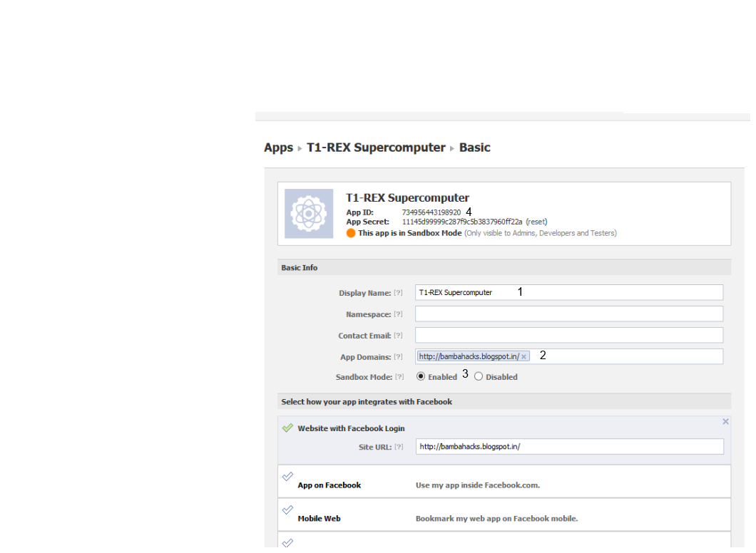756x553 pixels.
Task: Click the Sandbox Mode help icon
Action: [399, 377]
